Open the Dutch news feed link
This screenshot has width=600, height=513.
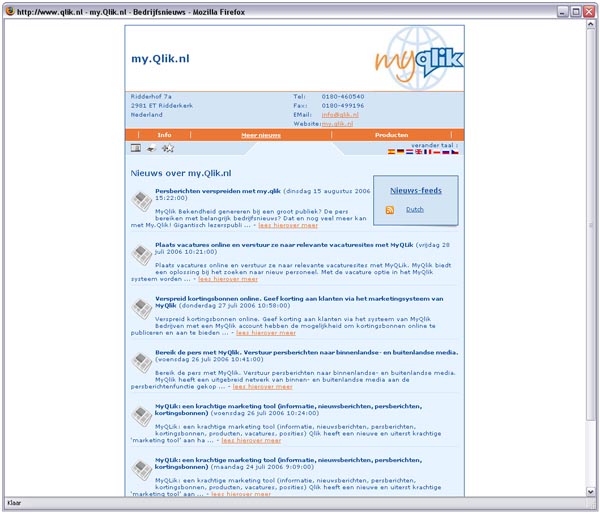[x=414, y=210]
